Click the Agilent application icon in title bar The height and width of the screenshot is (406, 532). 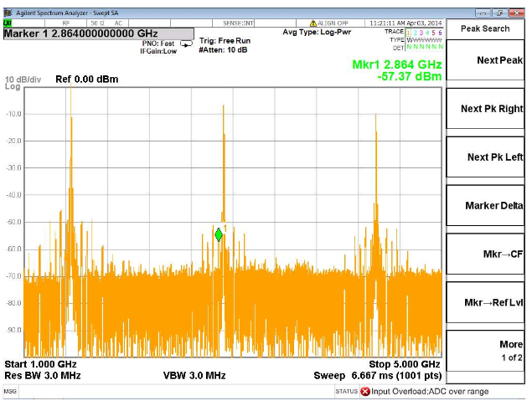click(7, 13)
